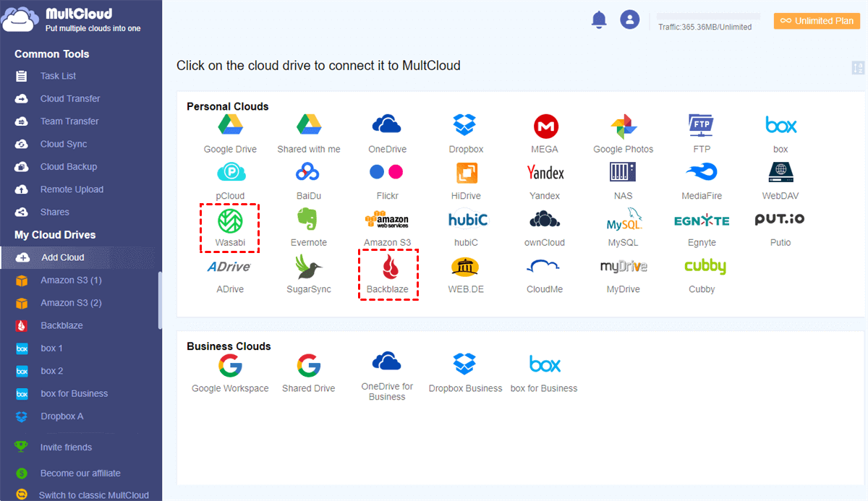The height and width of the screenshot is (501, 868).
Task: Add Cubby cloud icon
Action: (x=705, y=267)
